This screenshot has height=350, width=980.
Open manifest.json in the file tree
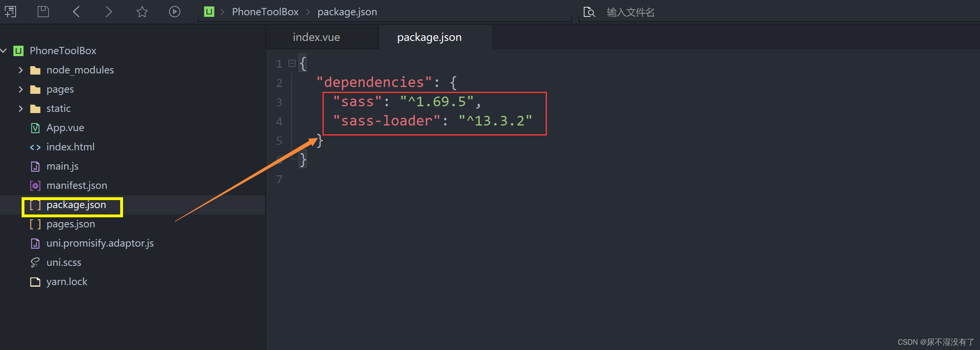77,186
